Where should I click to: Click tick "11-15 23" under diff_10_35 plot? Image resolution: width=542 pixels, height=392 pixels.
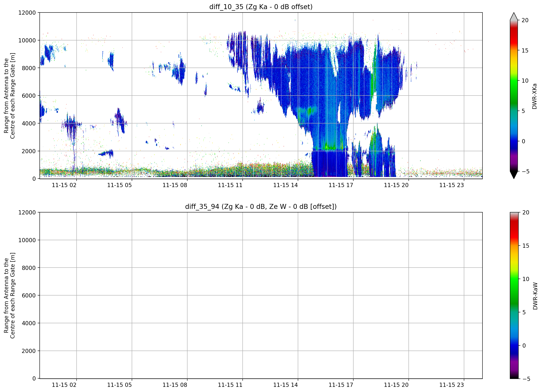(x=451, y=185)
